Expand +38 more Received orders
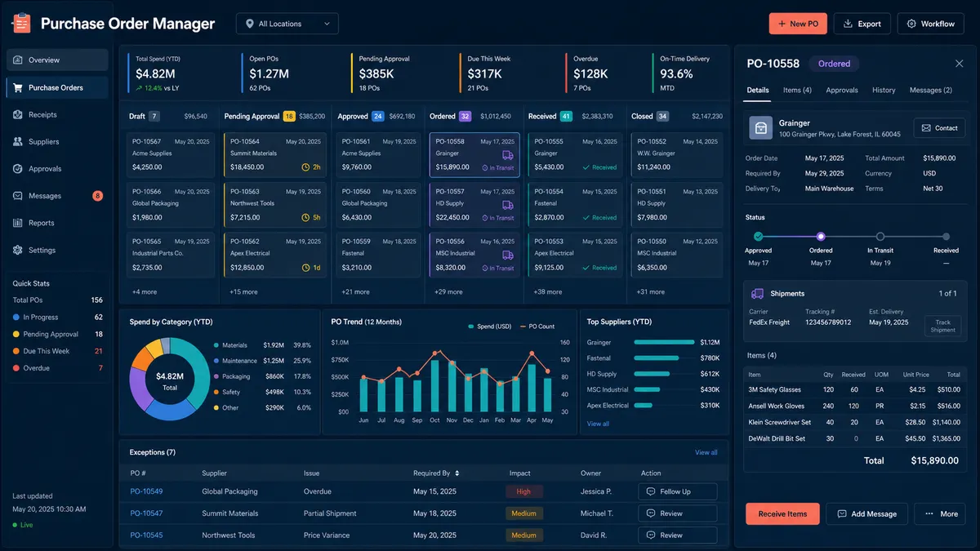980x551 pixels. pos(547,291)
